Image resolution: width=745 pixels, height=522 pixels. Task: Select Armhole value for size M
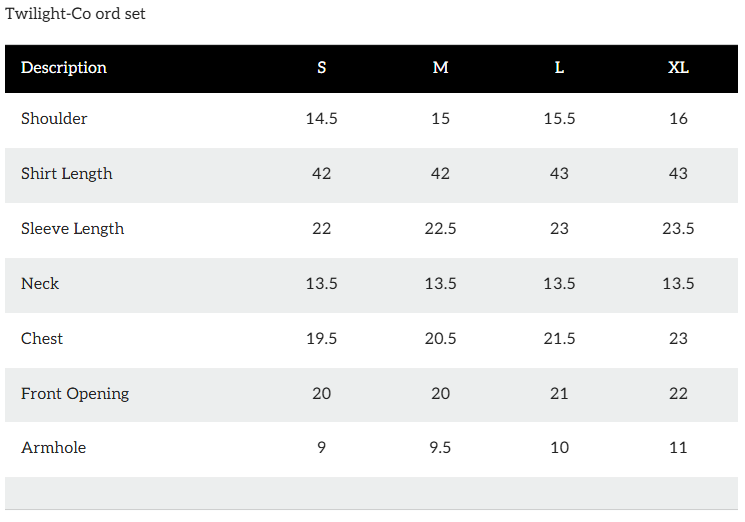pos(440,448)
